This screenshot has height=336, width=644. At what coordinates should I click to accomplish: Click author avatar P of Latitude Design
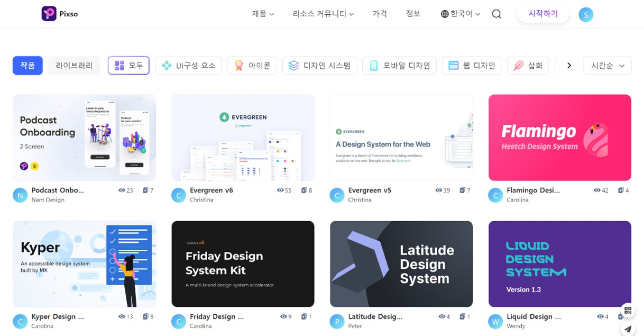tap(337, 321)
